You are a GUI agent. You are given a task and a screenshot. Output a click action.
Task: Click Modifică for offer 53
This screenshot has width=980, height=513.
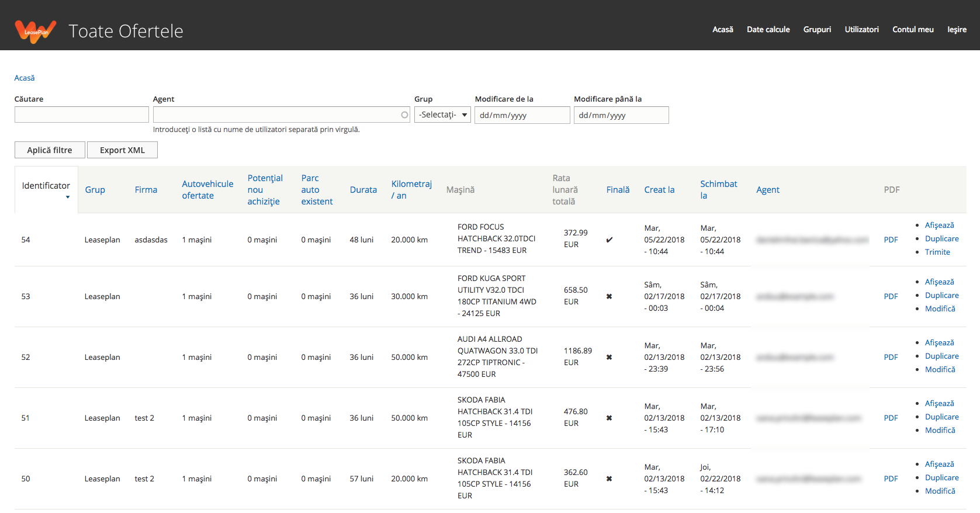pyautogui.click(x=940, y=309)
